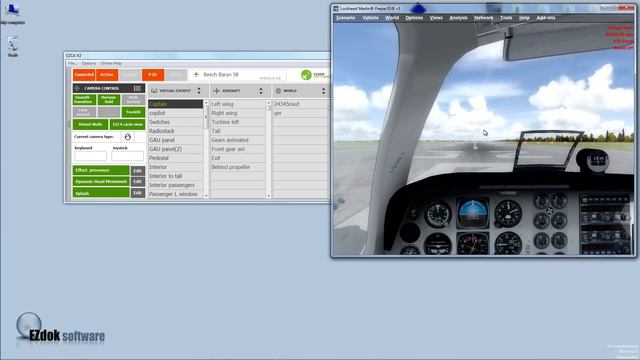Click the Camera Control crosshair icon
This screenshot has width=640, height=360.
point(77,88)
